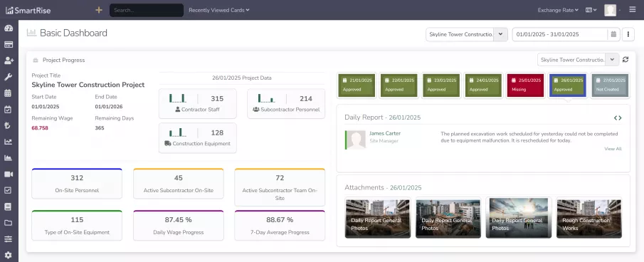
Task: Select the 22/01/2025 Approved day card
Action: pyautogui.click(x=398, y=85)
